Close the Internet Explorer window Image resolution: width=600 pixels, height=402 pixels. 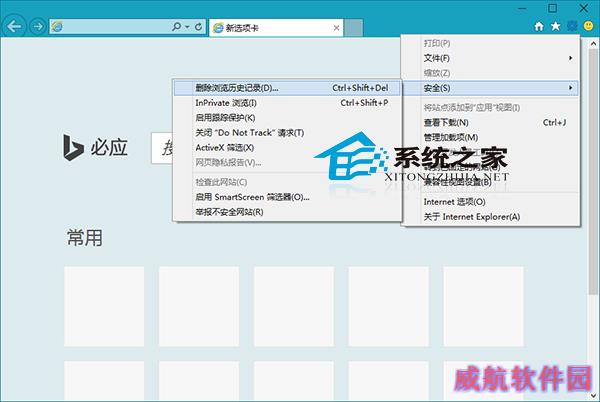584,8
